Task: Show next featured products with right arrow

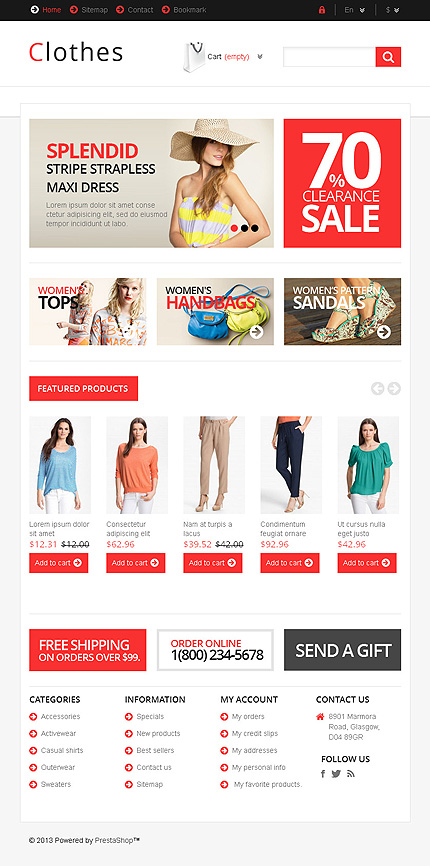Action: pos(394,388)
